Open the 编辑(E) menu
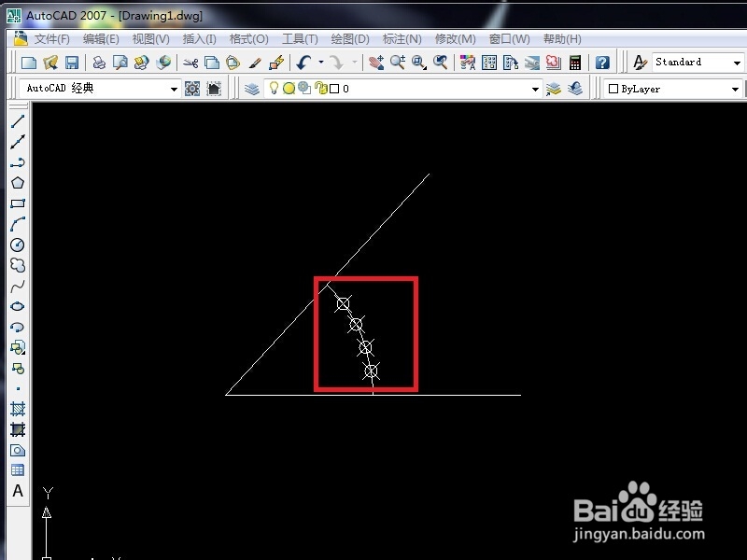 101,39
